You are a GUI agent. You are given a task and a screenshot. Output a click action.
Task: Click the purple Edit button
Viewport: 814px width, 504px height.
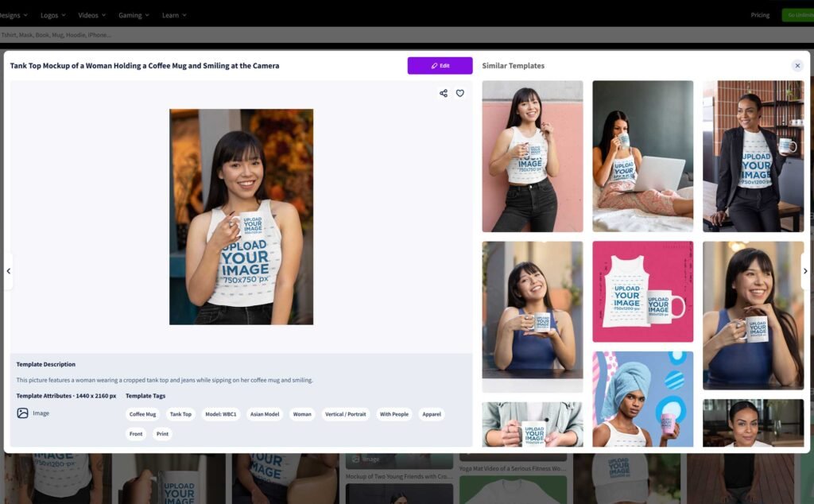440,66
